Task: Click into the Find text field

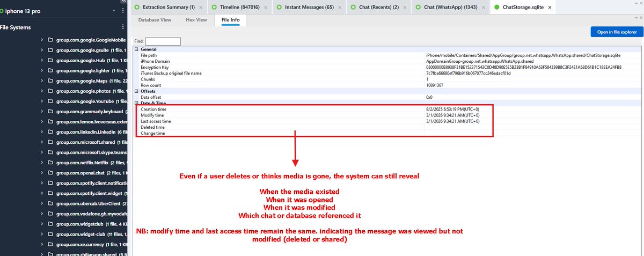Action: [163, 41]
